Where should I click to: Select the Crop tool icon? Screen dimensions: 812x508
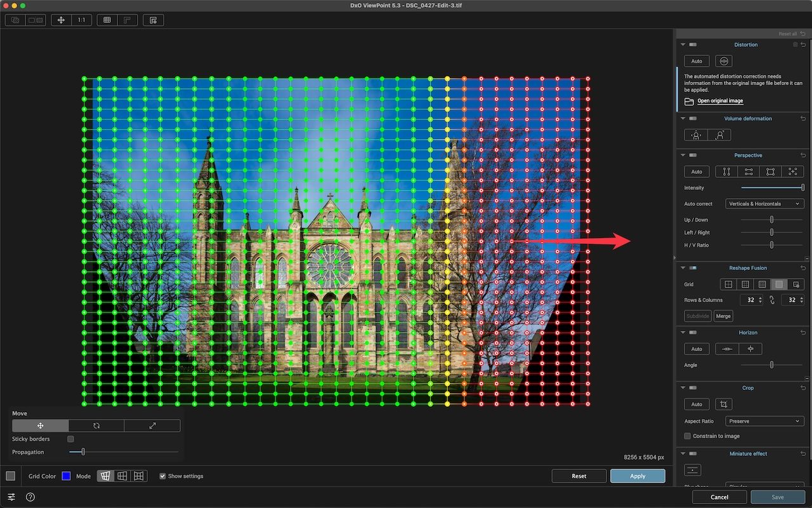coord(723,404)
